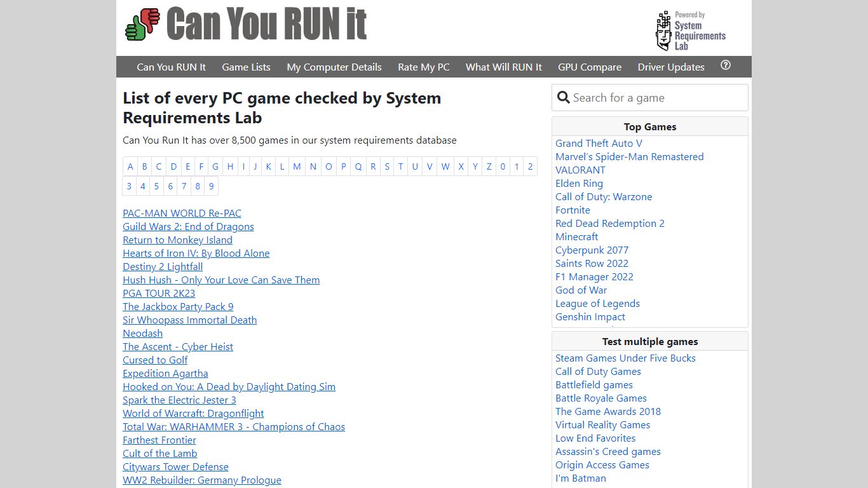Screen dimensions: 868x488
Task: Open the System Requirements Lab logo
Action: pyautogui.click(x=691, y=30)
